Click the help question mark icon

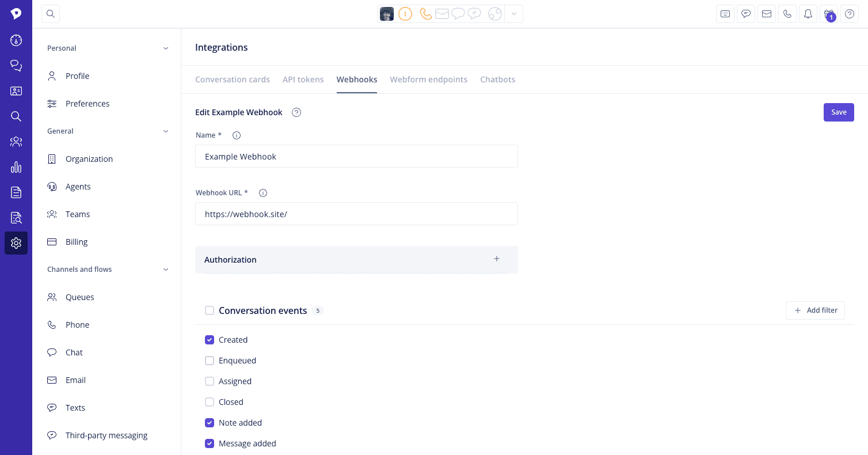coord(850,14)
